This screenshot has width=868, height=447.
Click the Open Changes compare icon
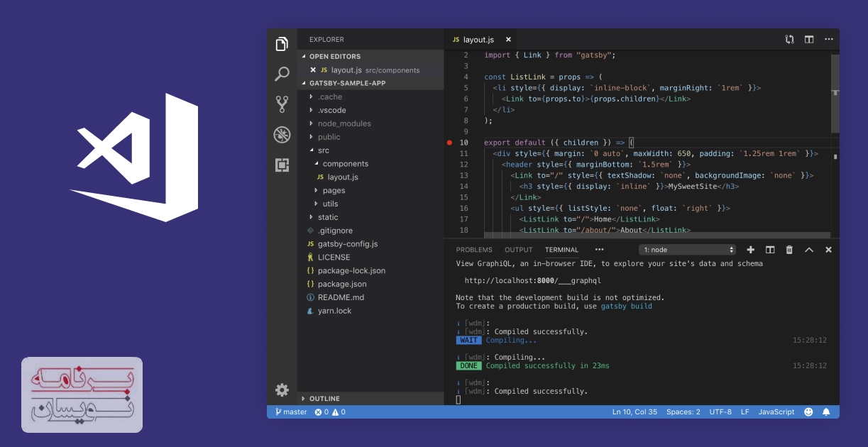click(789, 40)
